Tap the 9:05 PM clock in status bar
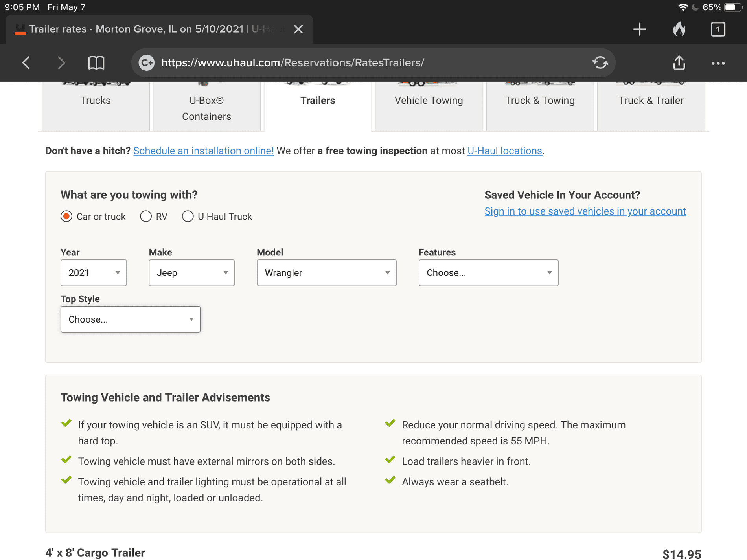747x560 pixels. tap(22, 7)
